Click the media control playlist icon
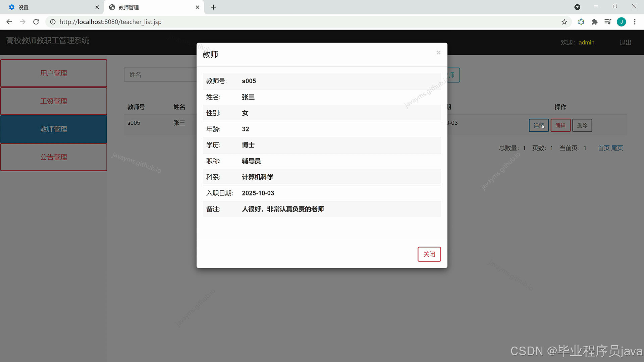Image resolution: width=644 pixels, height=362 pixels. pyautogui.click(x=607, y=22)
